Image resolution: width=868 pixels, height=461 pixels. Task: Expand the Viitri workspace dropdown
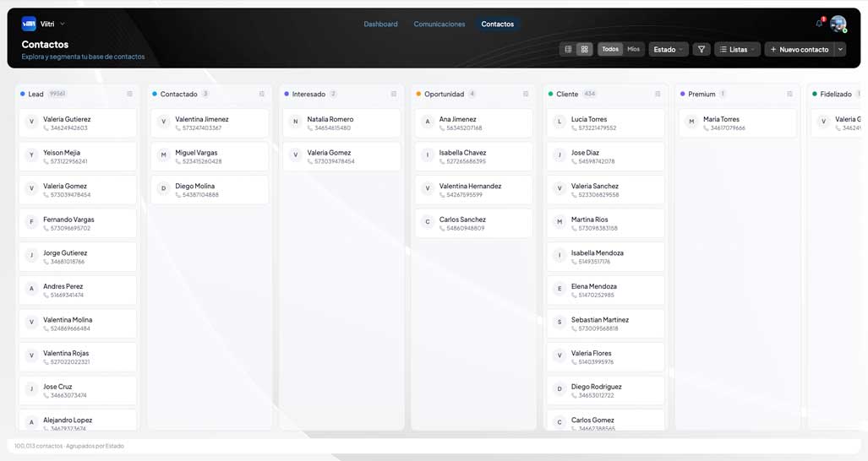[x=63, y=24]
